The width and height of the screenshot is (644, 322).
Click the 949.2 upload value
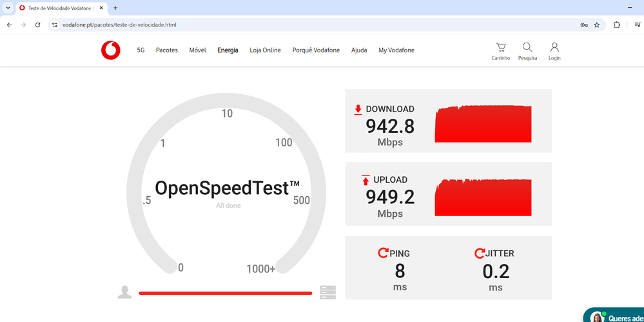390,197
